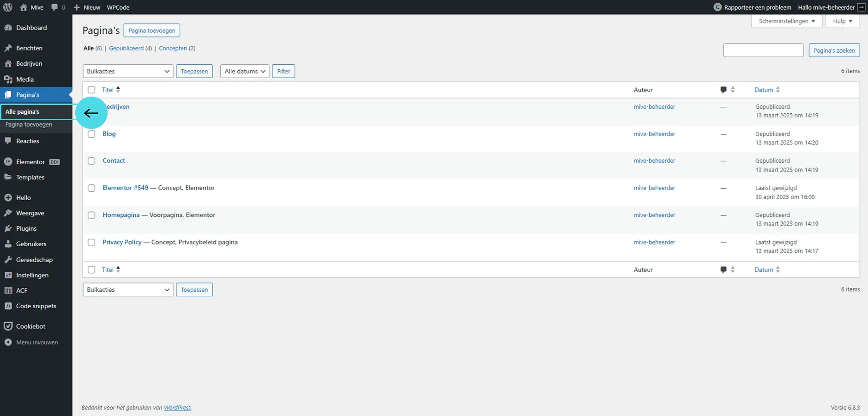
Task: Open the top Bulkacties dropdown
Action: click(128, 71)
